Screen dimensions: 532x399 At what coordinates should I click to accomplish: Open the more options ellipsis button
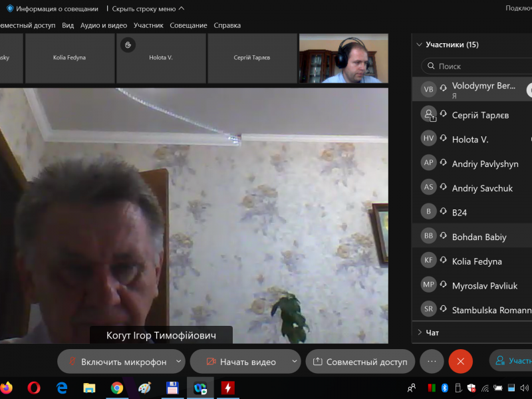(432, 361)
